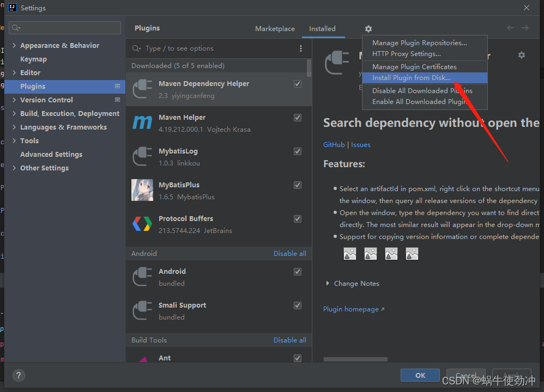Open settings search history dropdown
This screenshot has width=544, height=392.
(x=16, y=28)
